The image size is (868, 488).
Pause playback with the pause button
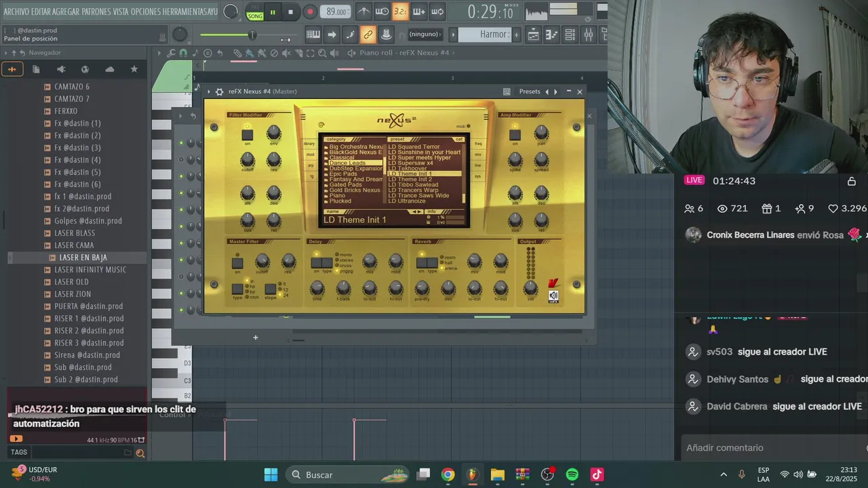tap(273, 12)
